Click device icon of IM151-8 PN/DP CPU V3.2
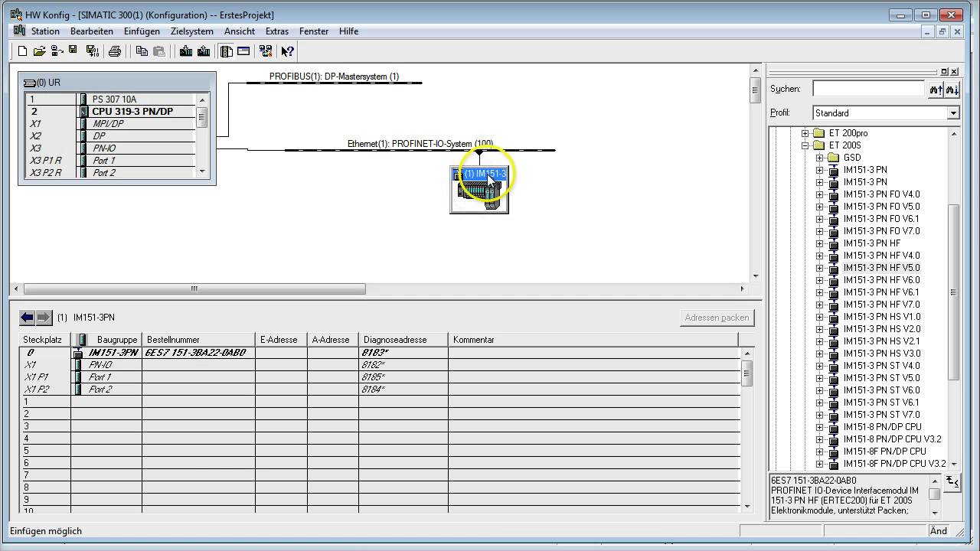This screenshot has height=551, width=980. (833, 439)
